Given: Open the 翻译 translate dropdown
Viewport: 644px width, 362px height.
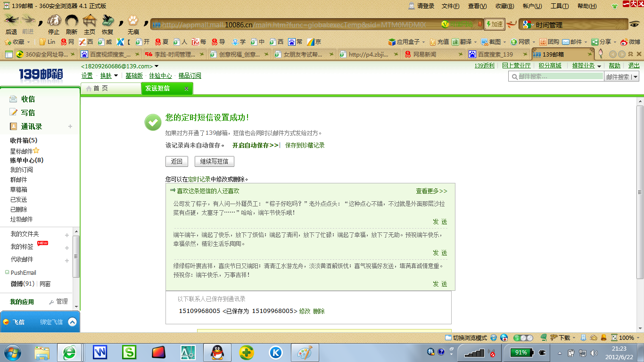Looking at the screenshot, I should pyautogui.click(x=464, y=42).
